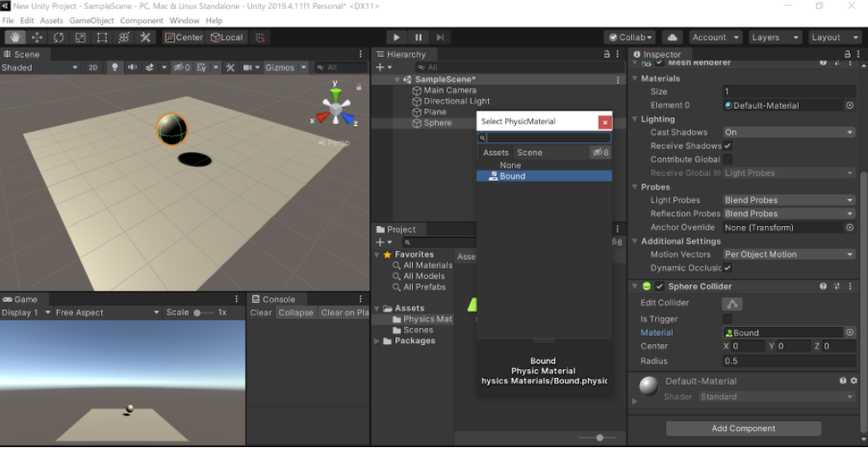Open cloud services icon
The image size is (868, 450).
pos(672,37)
